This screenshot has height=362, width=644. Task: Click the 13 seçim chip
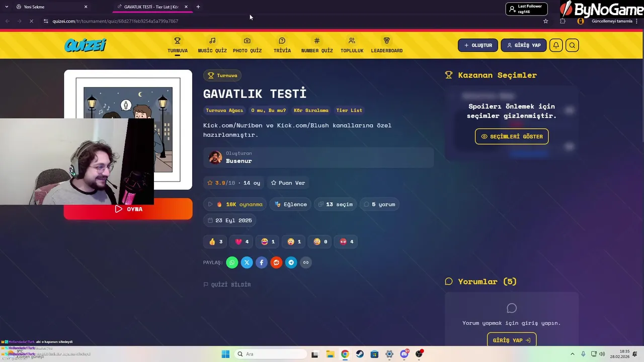tap(336, 204)
